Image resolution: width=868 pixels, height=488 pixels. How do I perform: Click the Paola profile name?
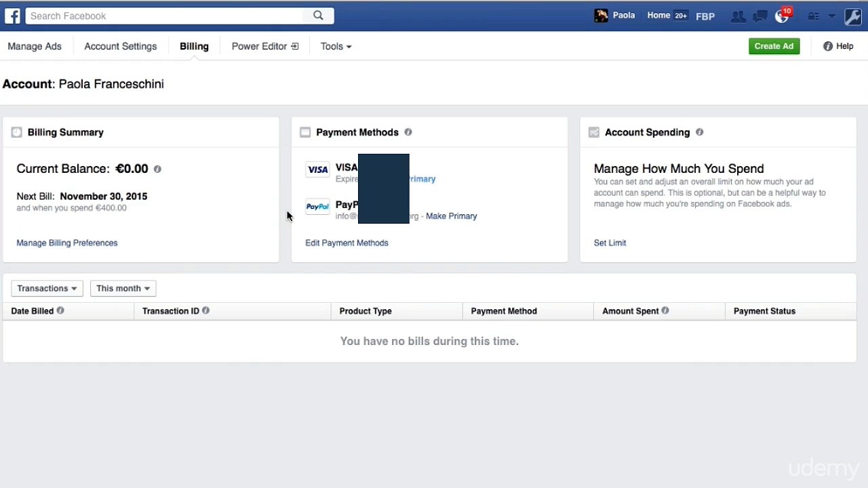[x=624, y=15]
